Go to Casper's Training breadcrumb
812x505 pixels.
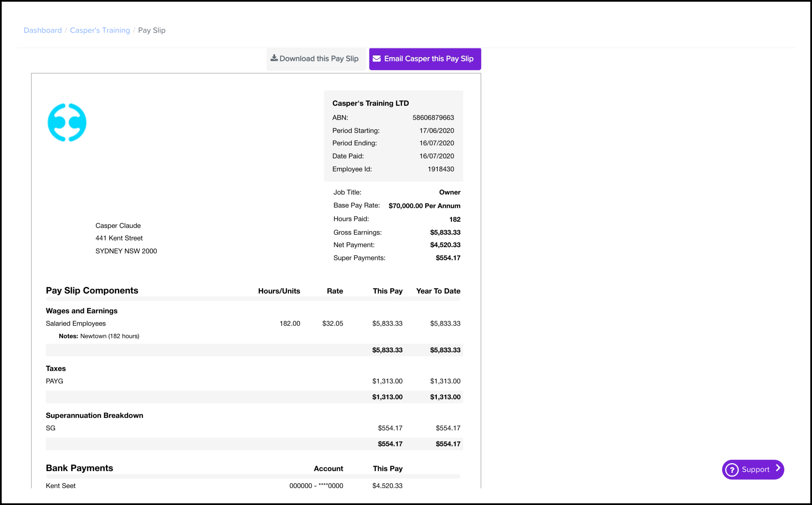[100, 30]
